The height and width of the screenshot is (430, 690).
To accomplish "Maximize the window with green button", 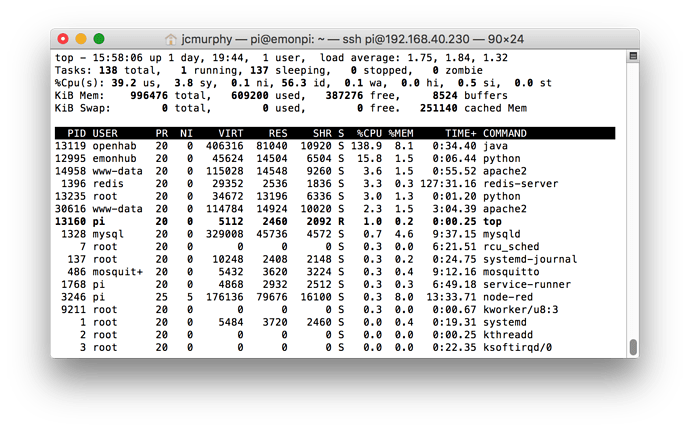I will click(x=99, y=39).
